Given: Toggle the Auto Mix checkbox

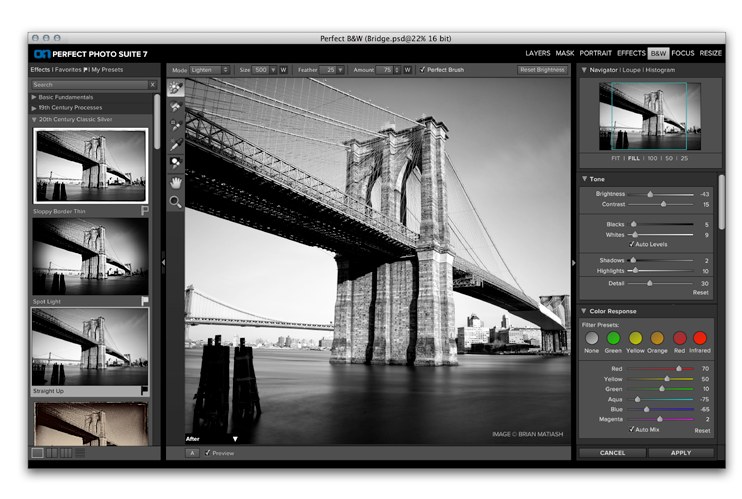Looking at the screenshot, I should (x=631, y=429).
